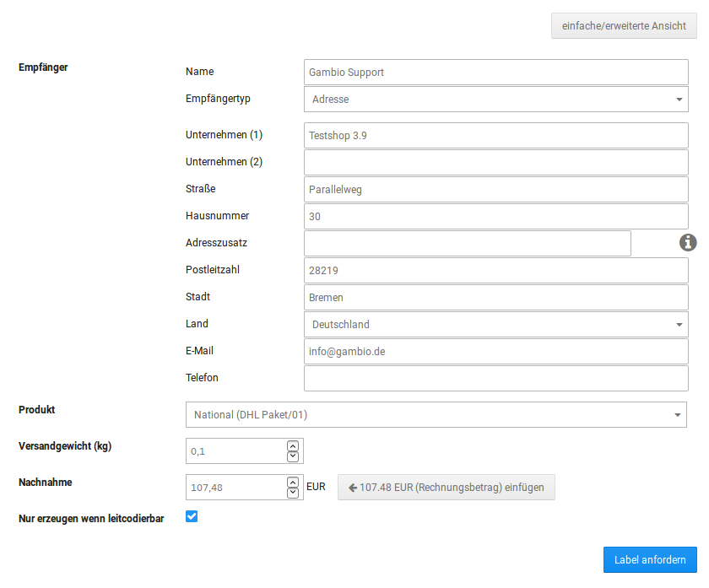Focus the Hausnummer input field
This screenshot has height=588, width=709.
coord(495,216)
